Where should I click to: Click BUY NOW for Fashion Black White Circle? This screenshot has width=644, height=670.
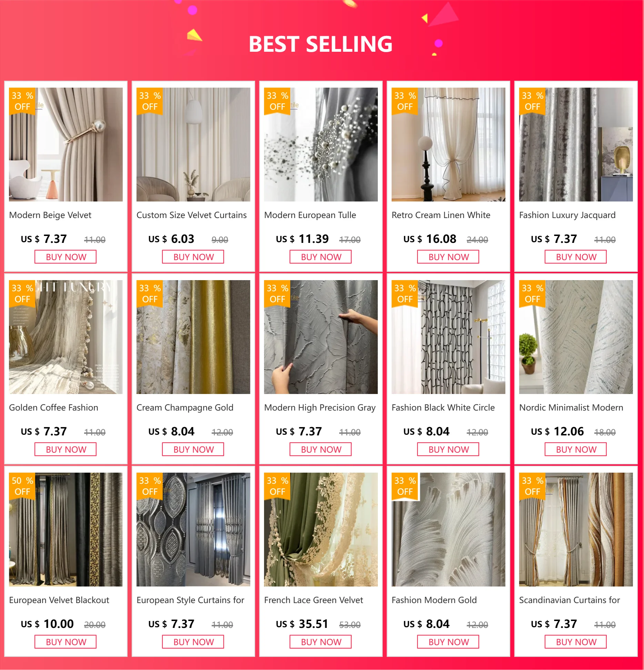448,450
